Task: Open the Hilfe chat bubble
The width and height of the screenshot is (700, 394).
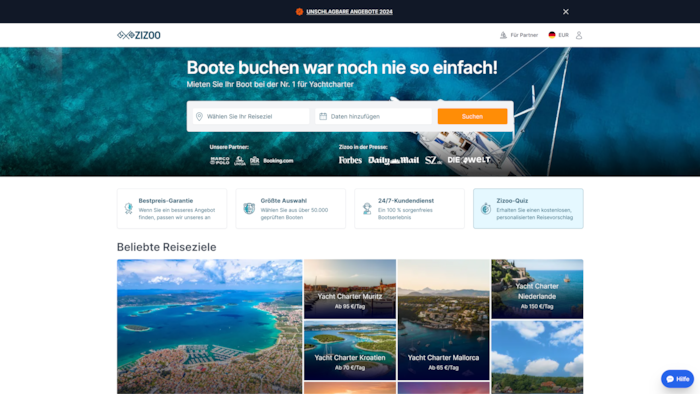Action: coord(677,379)
